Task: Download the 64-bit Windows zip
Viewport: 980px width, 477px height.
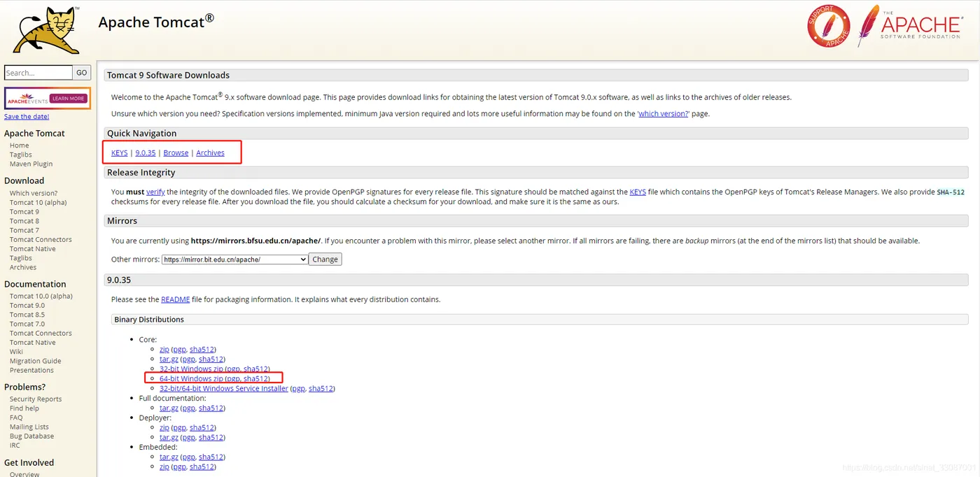Action: pyautogui.click(x=191, y=378)
